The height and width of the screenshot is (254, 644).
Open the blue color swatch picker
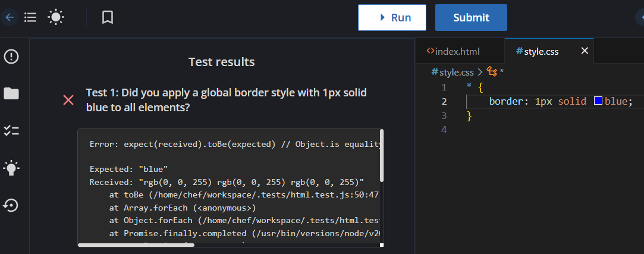(598, 101)
